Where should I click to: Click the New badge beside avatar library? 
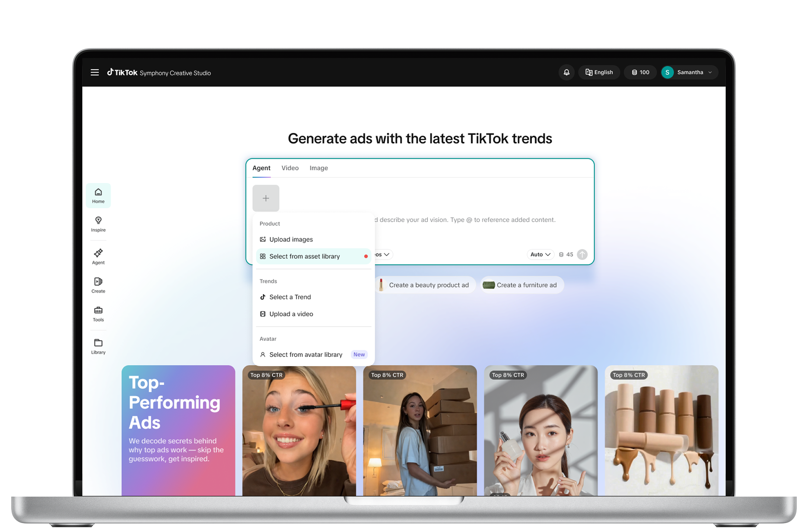point(359,355)
